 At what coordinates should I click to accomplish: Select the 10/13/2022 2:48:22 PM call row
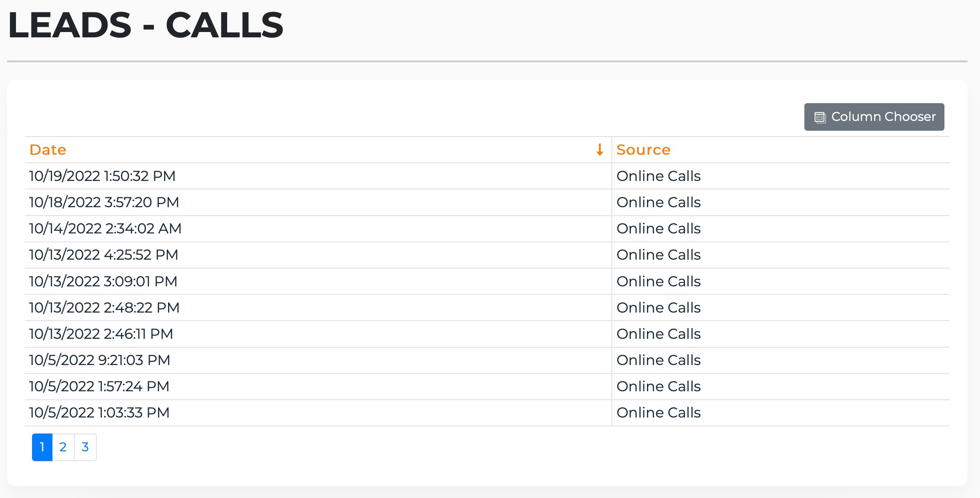point(487,308)
